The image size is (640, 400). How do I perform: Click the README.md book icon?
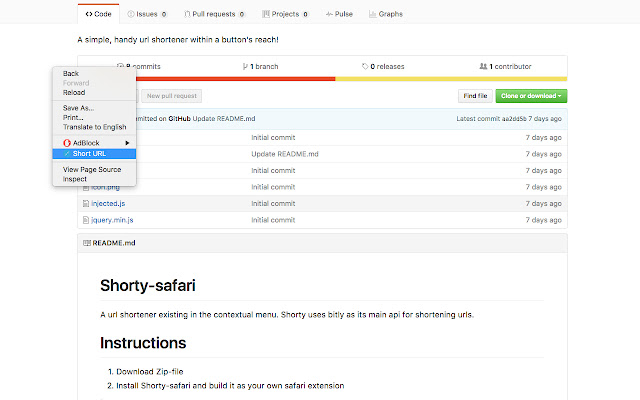(87, 243)
